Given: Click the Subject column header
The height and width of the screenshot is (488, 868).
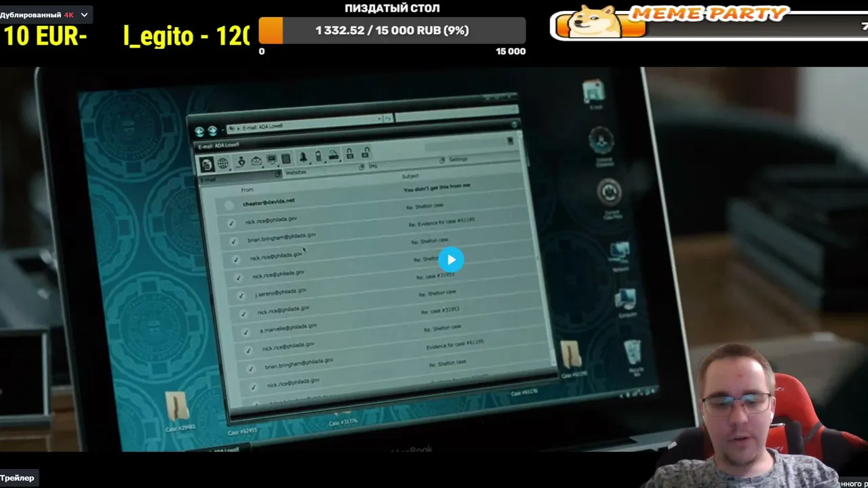Looking at the screenshot, I should (410, 177).
